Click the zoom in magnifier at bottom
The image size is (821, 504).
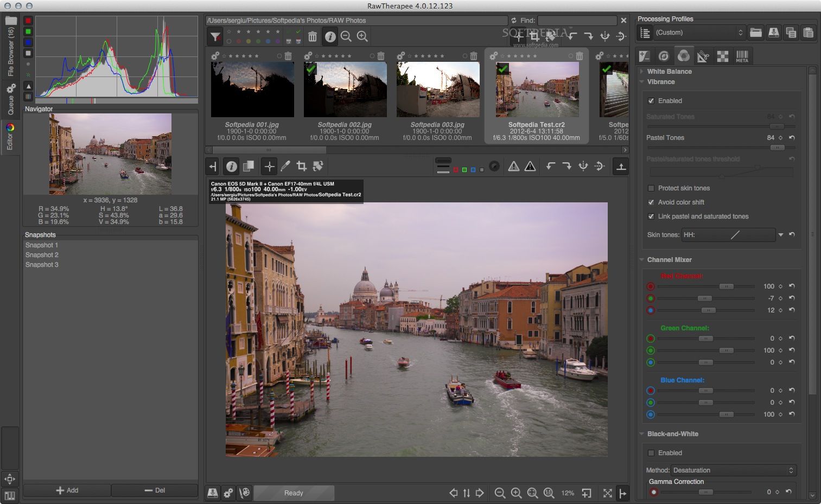point(516,493)
